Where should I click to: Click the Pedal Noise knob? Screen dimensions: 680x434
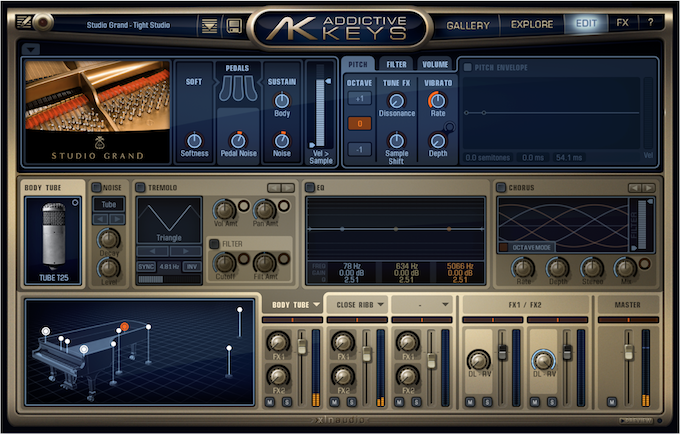click(x=238, y=140)
